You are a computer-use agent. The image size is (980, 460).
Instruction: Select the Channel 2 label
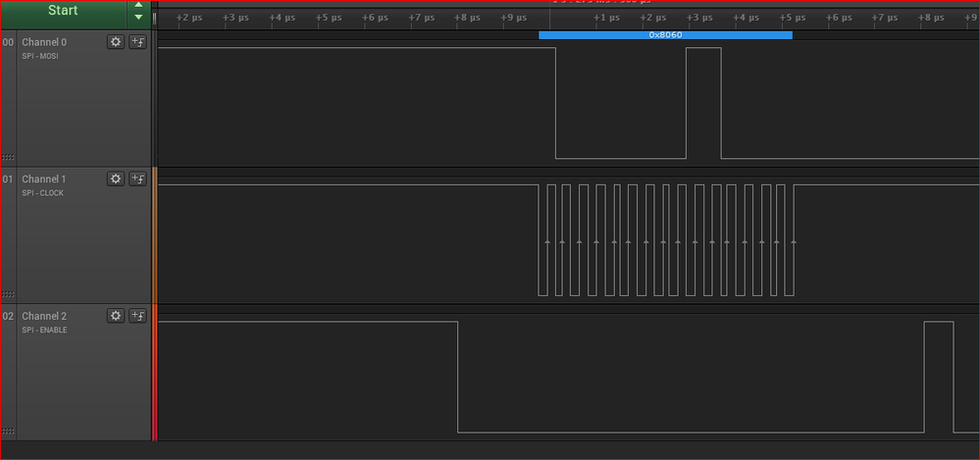coord(44,316)
